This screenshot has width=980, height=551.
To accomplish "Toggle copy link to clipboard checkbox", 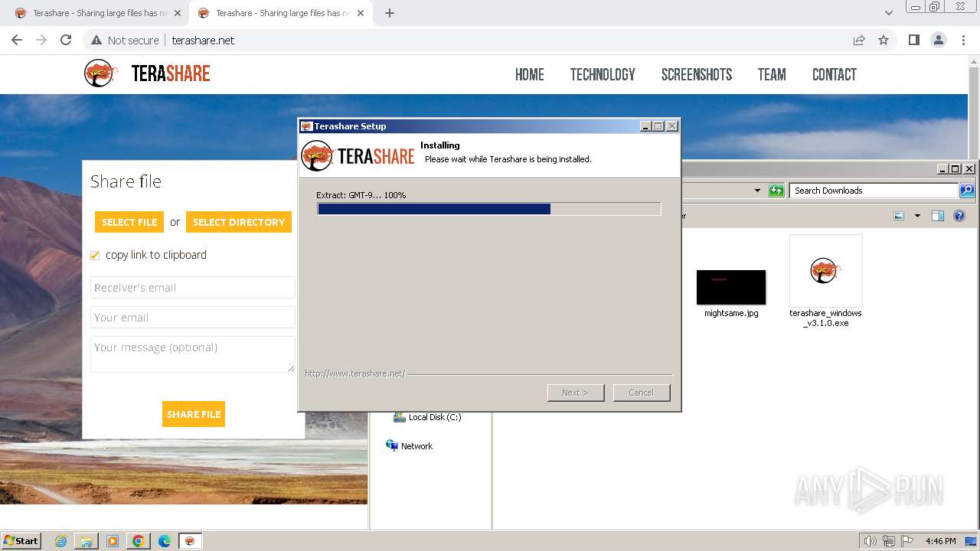I will coord(95,256).
